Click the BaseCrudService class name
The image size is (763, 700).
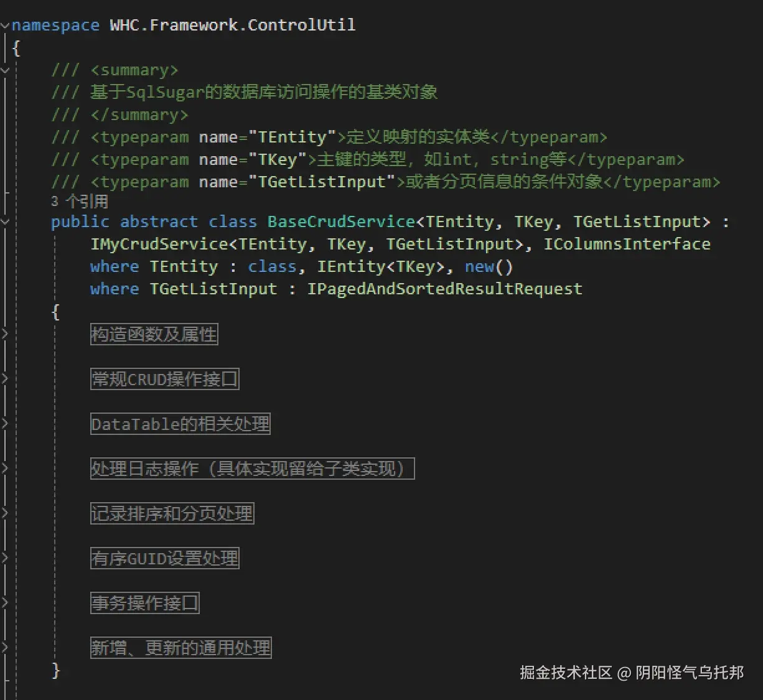point(341,222)
